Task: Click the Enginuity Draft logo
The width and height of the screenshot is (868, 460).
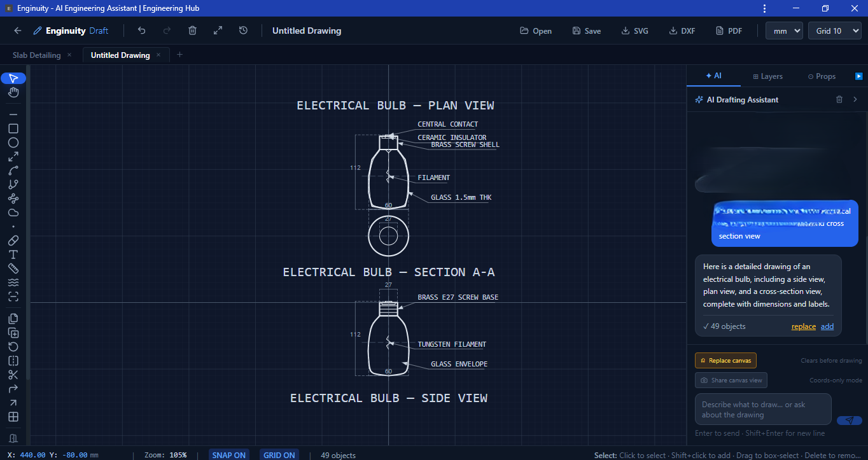Action: tap(71, 31)
